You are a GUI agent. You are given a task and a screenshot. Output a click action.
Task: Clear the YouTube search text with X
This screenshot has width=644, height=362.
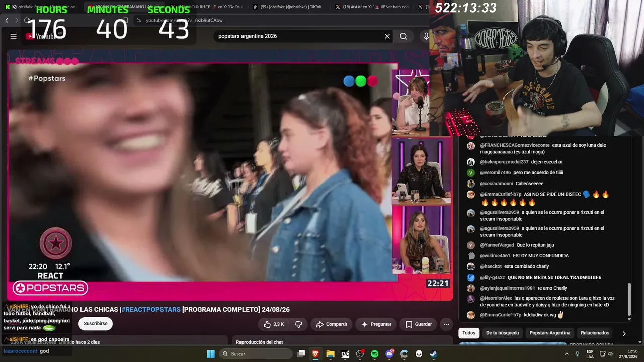[x=387, y=36]
